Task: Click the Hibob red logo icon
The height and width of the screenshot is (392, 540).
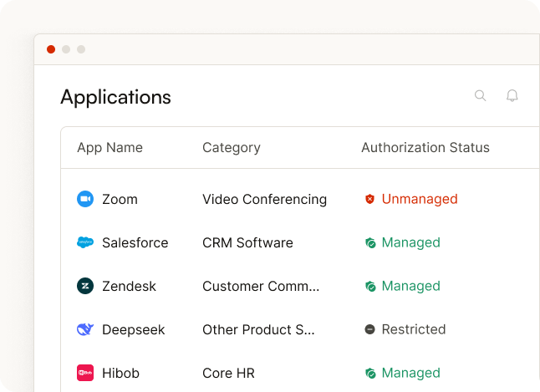Action: pyautogui.click(x=85, y=373)
